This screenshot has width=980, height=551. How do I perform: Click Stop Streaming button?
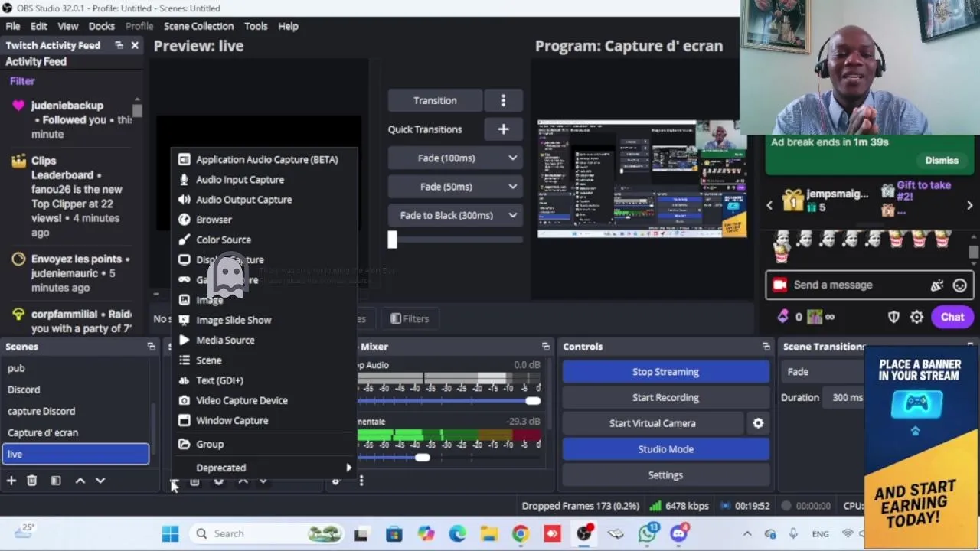point(666,372)
